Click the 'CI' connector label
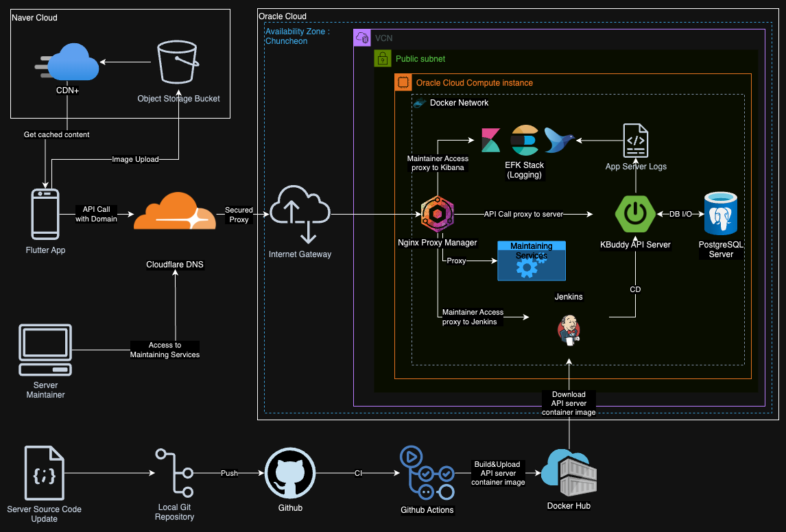 click(359, 473)
